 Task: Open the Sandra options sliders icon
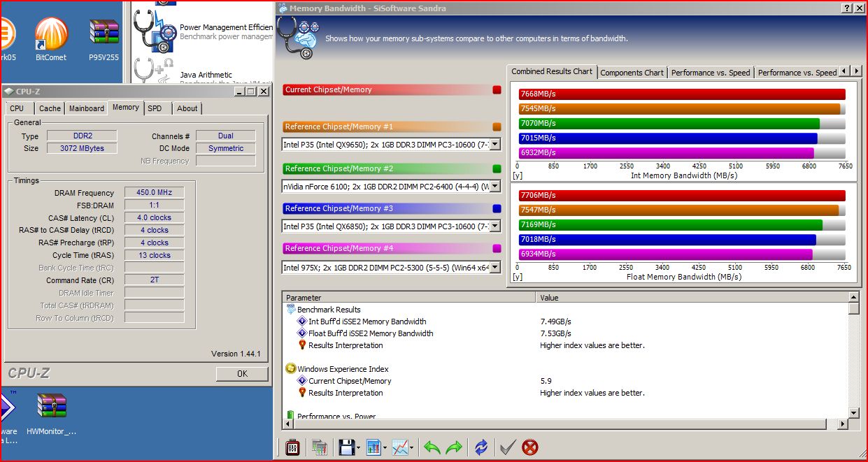[293, 447]
